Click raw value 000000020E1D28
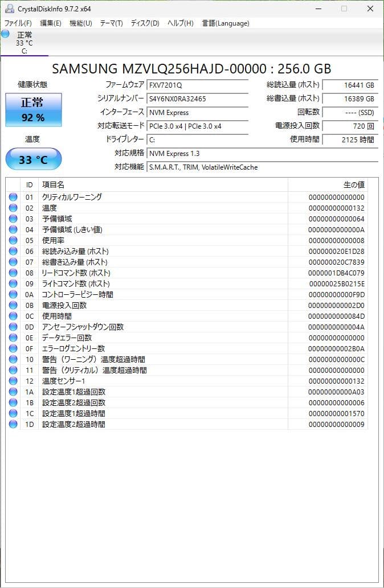Image resolution: width=384 pixels, height=588 pixels. (x=336, y=251)
